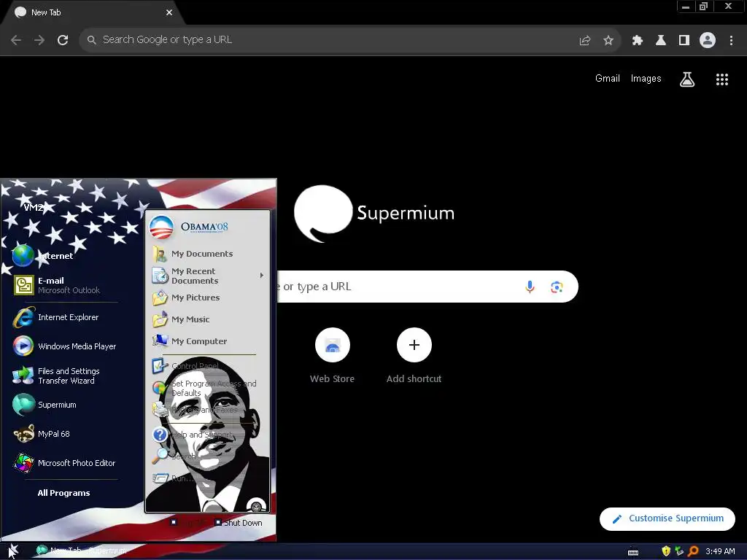The height and width of the screenshot is (560, 747).
Task: Toggle the side panel icon
Action: (684, 41)
